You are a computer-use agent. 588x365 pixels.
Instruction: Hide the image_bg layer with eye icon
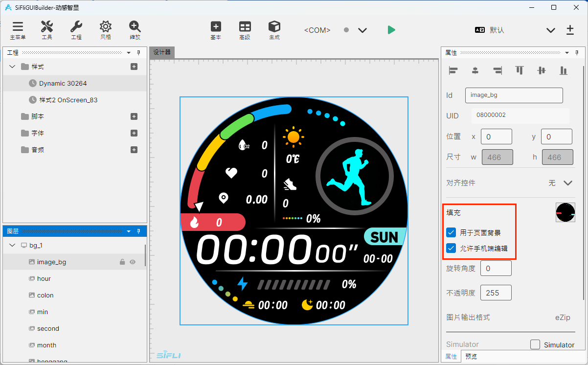point(132,262)
